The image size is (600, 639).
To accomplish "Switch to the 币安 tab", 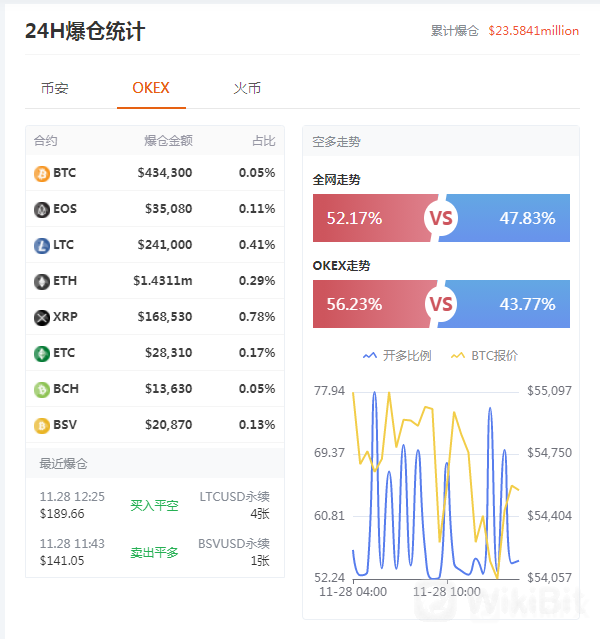I will pyautogui.click(x=55, y=88).
